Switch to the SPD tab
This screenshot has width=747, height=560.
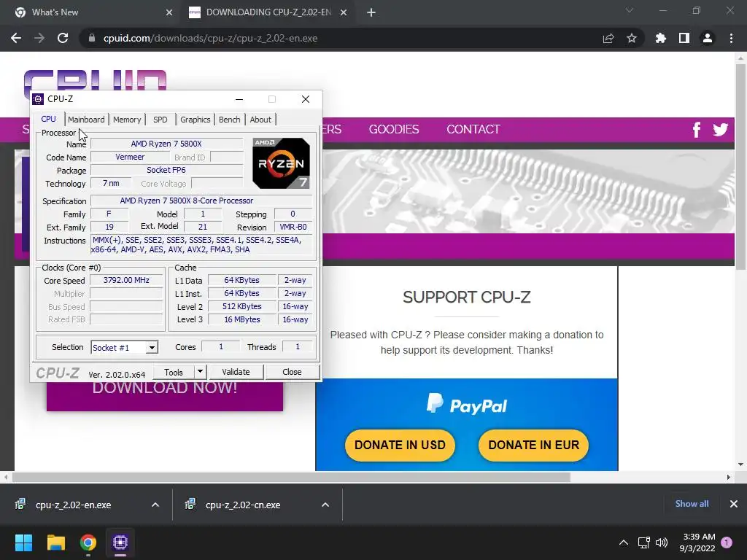coord(160,120)
